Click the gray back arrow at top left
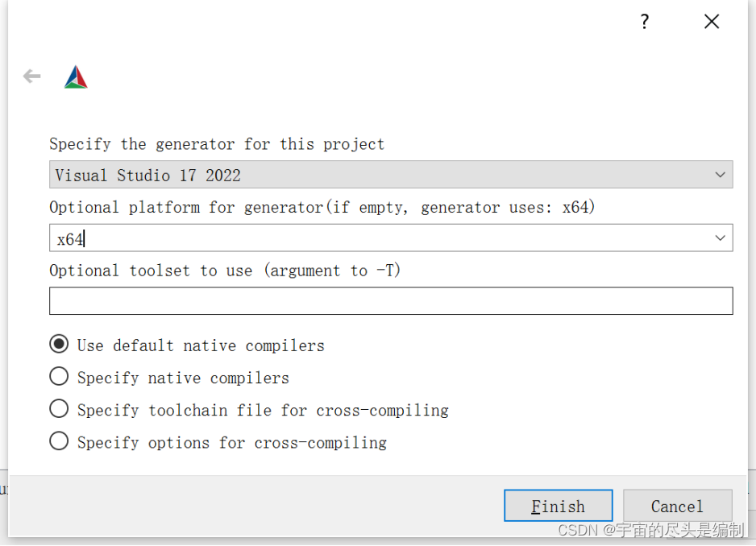The width and height of the screenshot is (756, 546). click(31, 76)
